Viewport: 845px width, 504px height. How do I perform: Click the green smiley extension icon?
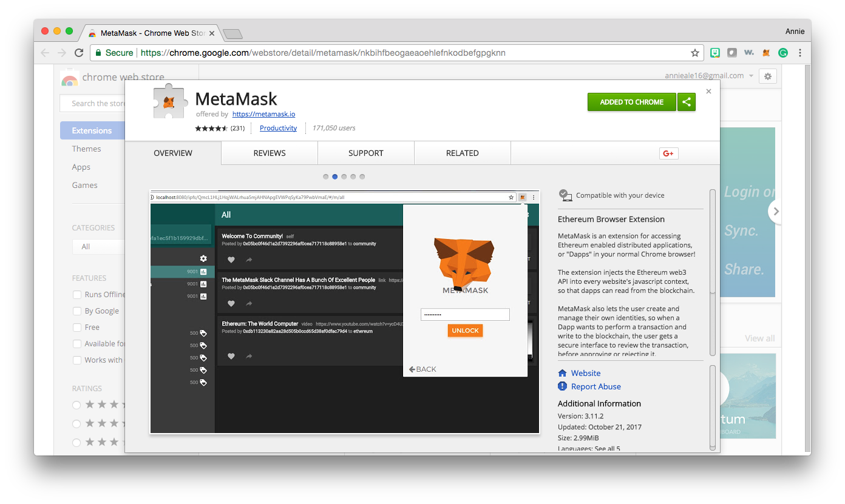tap(715, 53)
